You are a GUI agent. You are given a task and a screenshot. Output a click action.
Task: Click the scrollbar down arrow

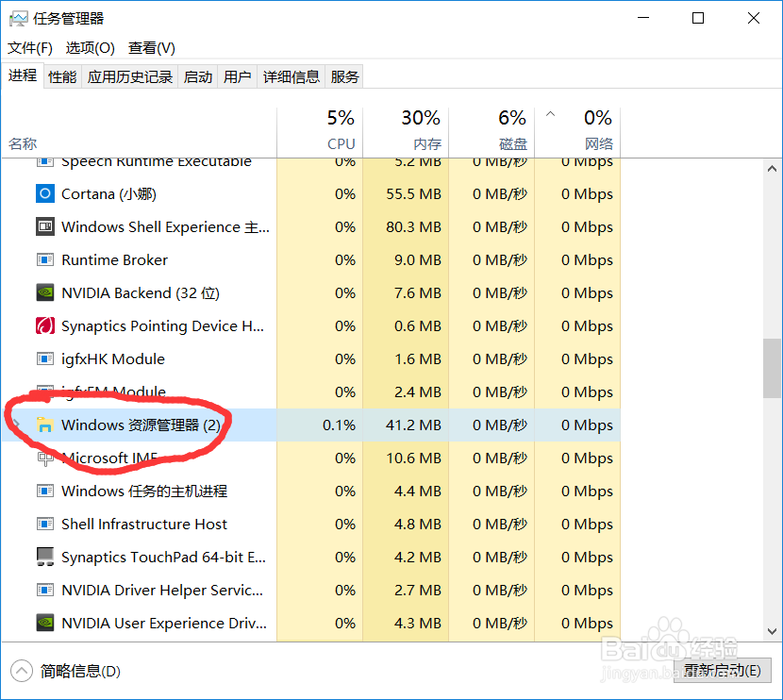click(772, 631)
